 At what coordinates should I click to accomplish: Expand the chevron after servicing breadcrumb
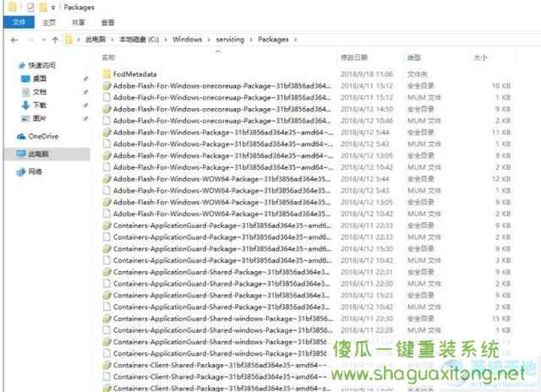(251, 40)
